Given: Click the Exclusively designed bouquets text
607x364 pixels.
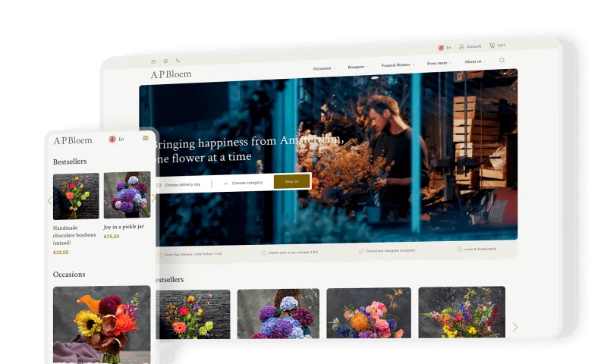Looking at the screenshot, I should coord(390,251).
